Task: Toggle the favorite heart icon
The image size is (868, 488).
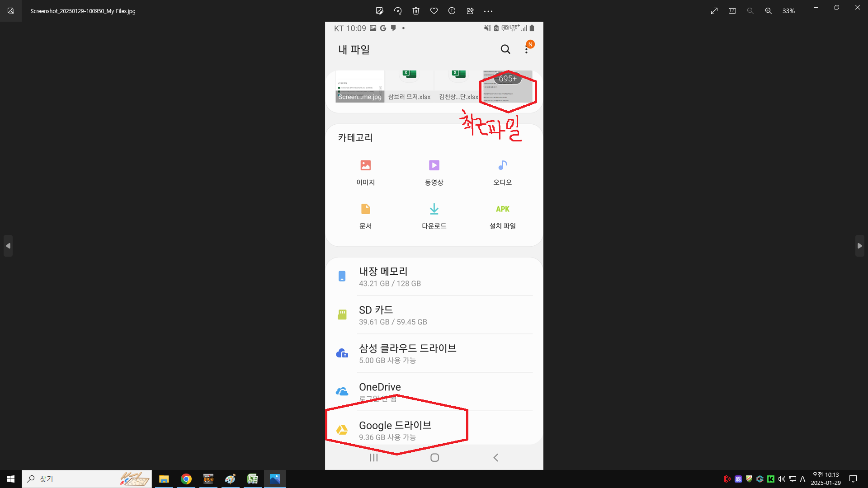Action: coord(434,11)
